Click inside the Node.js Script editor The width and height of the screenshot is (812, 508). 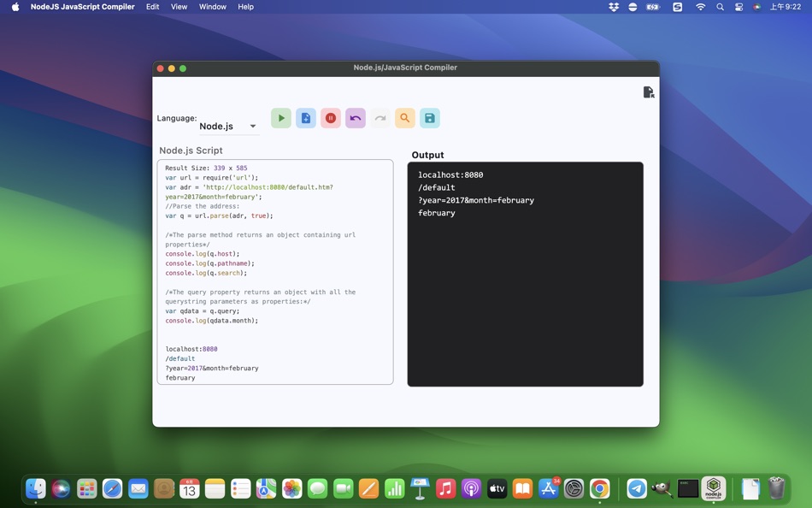click(x=275, y=272)
